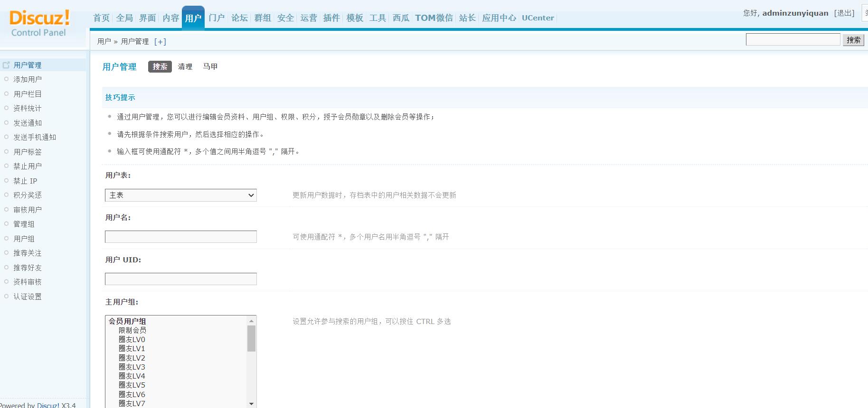Viewport: 868px width, 408px height.
Task: Switch to the 马甲 tab
Action: [210, 67]
